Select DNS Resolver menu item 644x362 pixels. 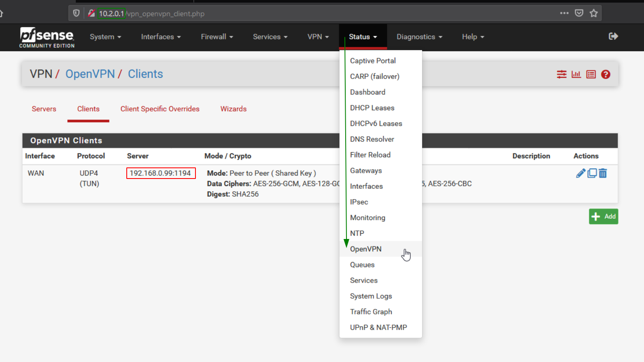pos(381,139)
